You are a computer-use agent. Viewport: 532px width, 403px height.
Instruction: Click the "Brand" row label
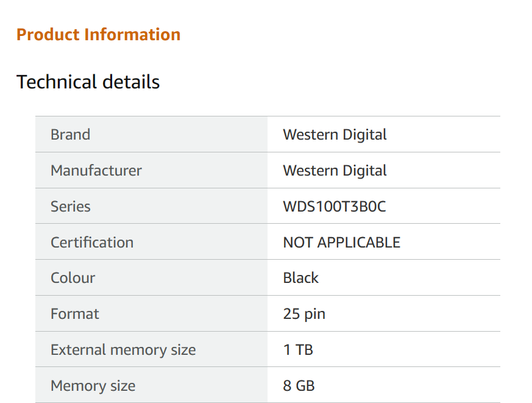[x=70, y=135]
